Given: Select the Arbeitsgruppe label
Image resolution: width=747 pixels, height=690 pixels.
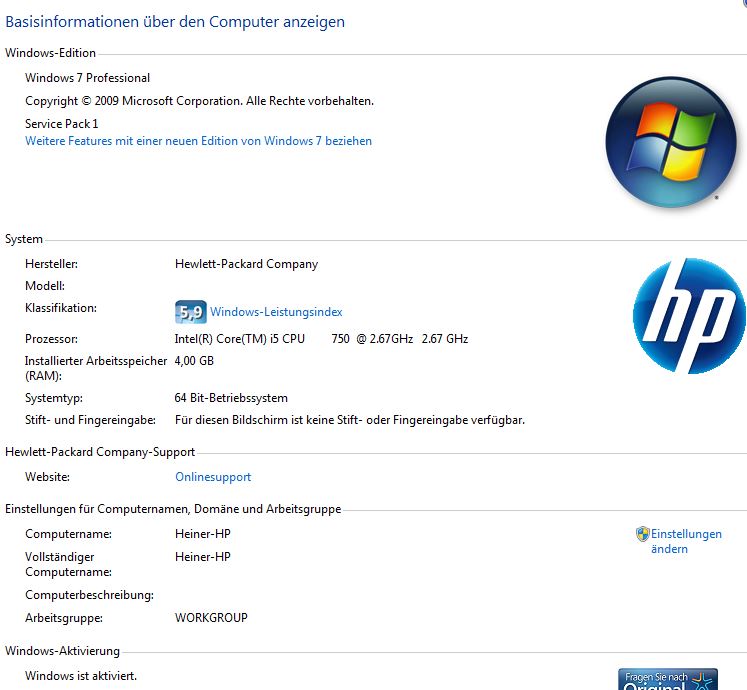Looking at the screenshot, I should (64, 618).
